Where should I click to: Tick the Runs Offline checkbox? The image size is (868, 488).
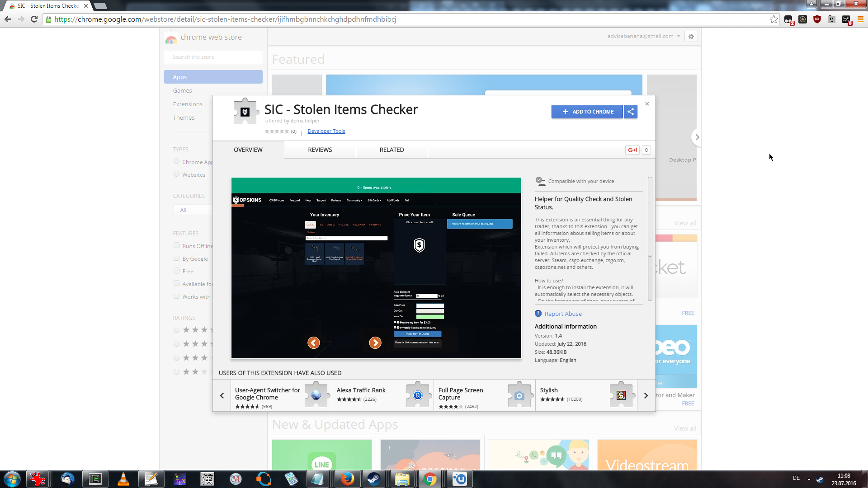click(x=176, y=245)
